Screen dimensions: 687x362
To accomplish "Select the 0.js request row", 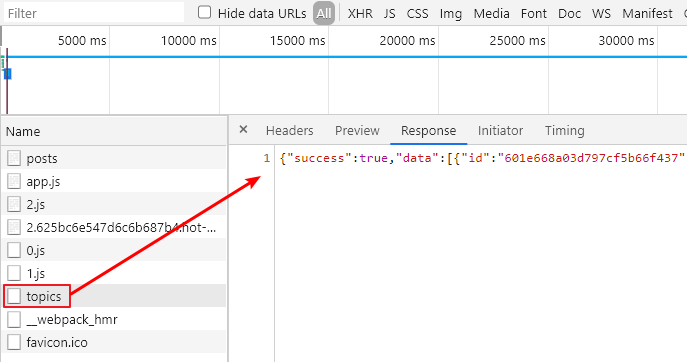I will [x=114, y=250].
